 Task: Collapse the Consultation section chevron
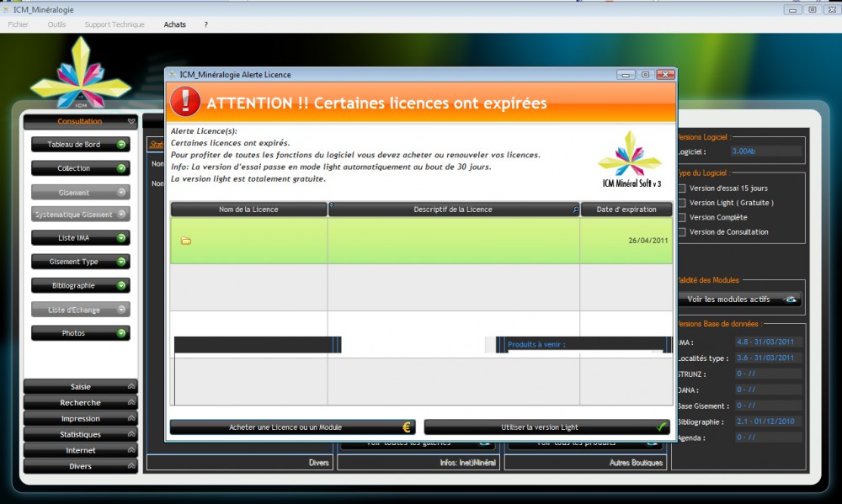[x=131, y=121]
